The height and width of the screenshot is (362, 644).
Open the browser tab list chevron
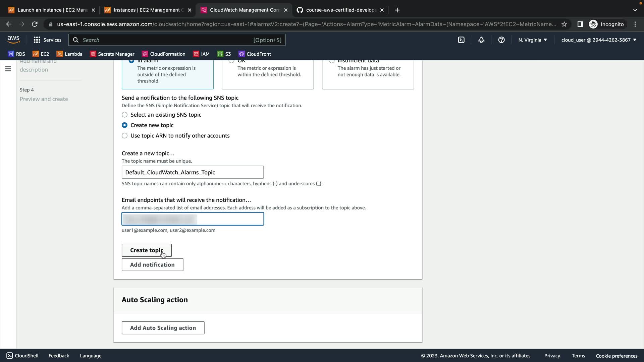635,10
